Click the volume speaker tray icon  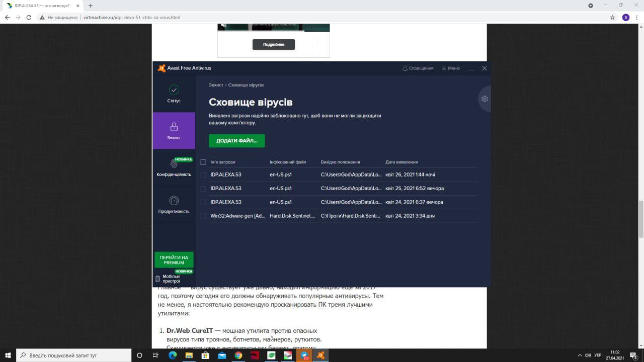(588, 355)
